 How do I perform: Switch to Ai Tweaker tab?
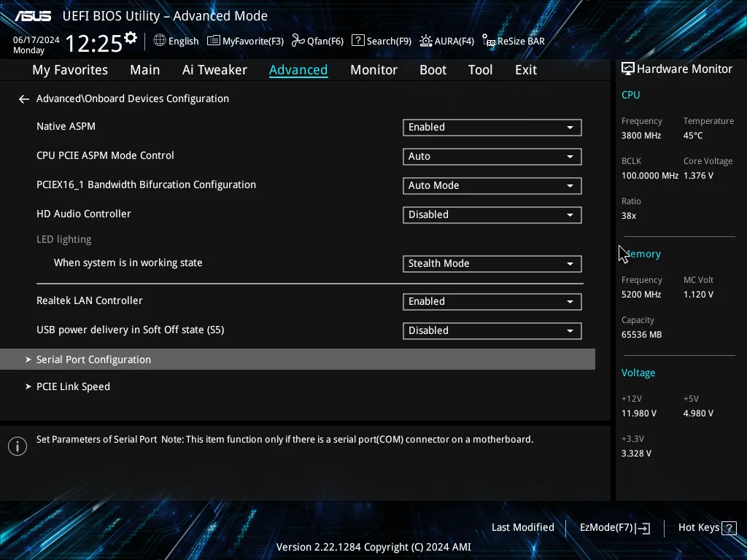(x=214, y=70)
